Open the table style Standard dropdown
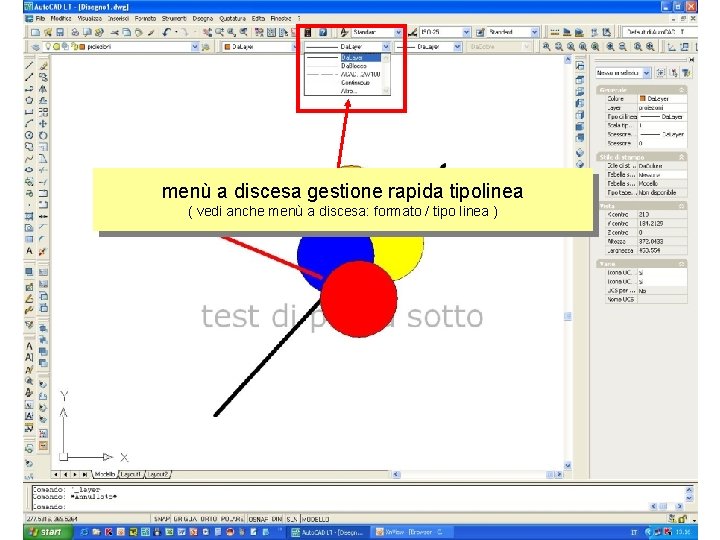720x540 pixels. point(534,32)
